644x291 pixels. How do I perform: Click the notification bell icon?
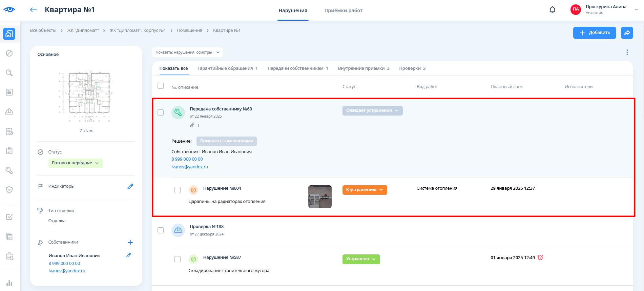tap(552, 10)
